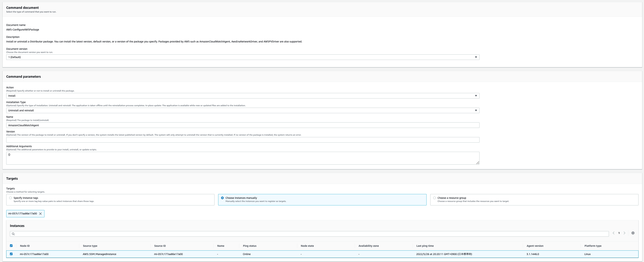Select the Action dropdown to change install option

coord(242,96)
